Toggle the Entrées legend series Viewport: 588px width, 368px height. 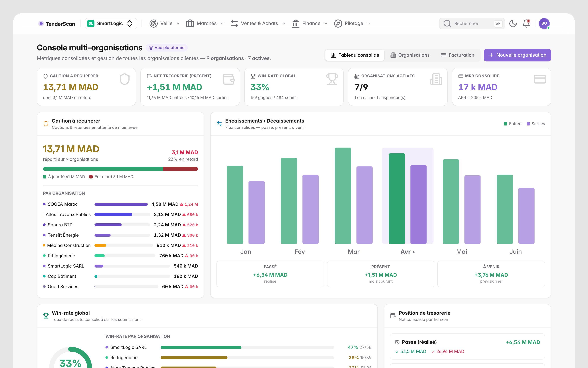click(x=514, y=124)
